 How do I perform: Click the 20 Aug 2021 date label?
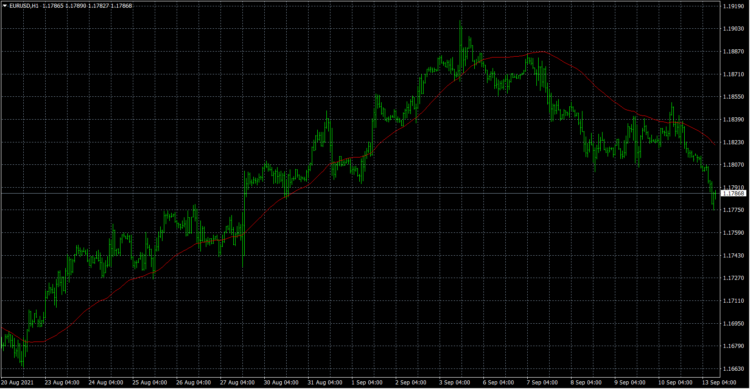click(x=17, y=383)
